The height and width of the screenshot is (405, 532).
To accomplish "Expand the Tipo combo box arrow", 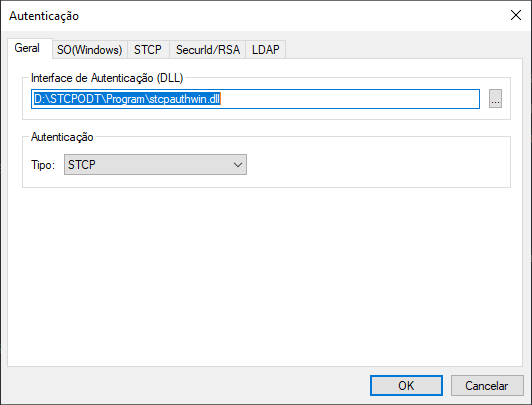I will point(238,165).
